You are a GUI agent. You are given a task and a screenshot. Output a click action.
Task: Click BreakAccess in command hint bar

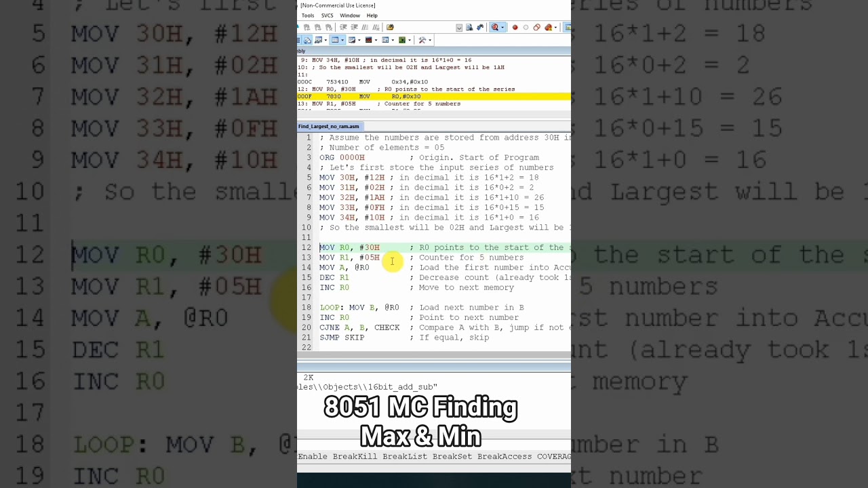click(x=505, y=456)
